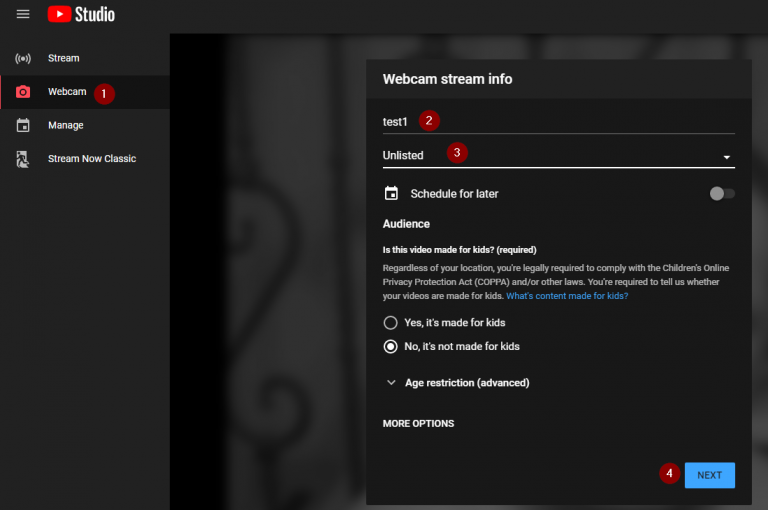Click the privacy dropdown arrow
Screen dimensions: 768x510
click(727, 157)
